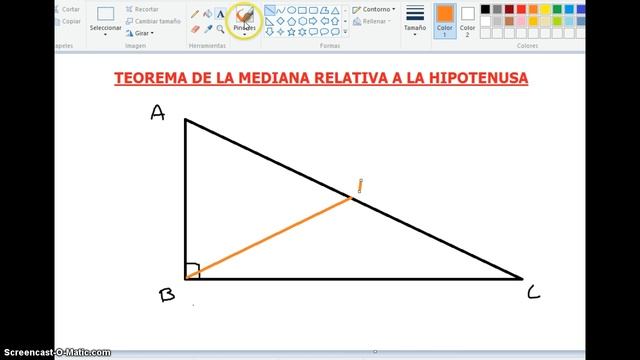Image resolution: width=640 pixels, height=360 pixels.
Task: Select the Magnifier zoom tool
Action: tap(220, 29)
